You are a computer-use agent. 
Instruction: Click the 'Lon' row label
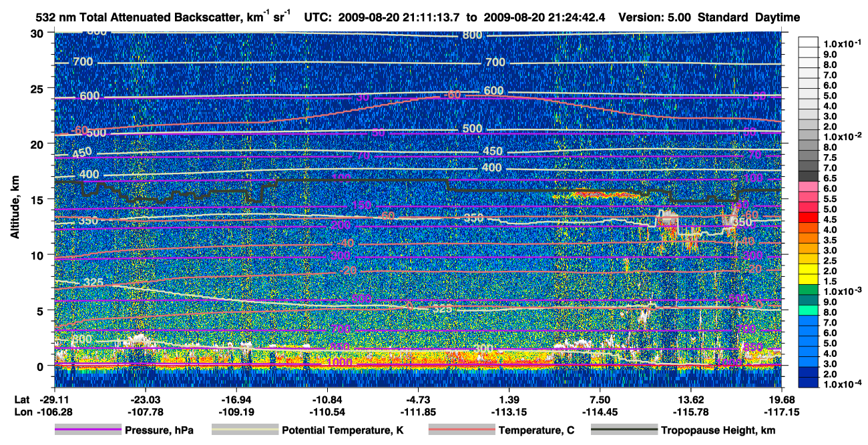[22, 412]
